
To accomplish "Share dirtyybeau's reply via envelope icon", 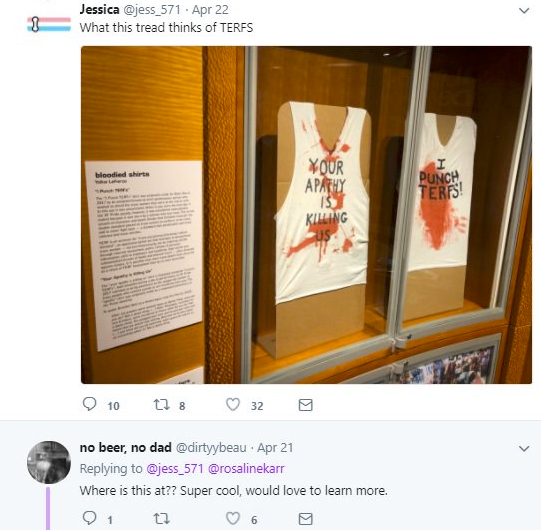I will 305,519.
